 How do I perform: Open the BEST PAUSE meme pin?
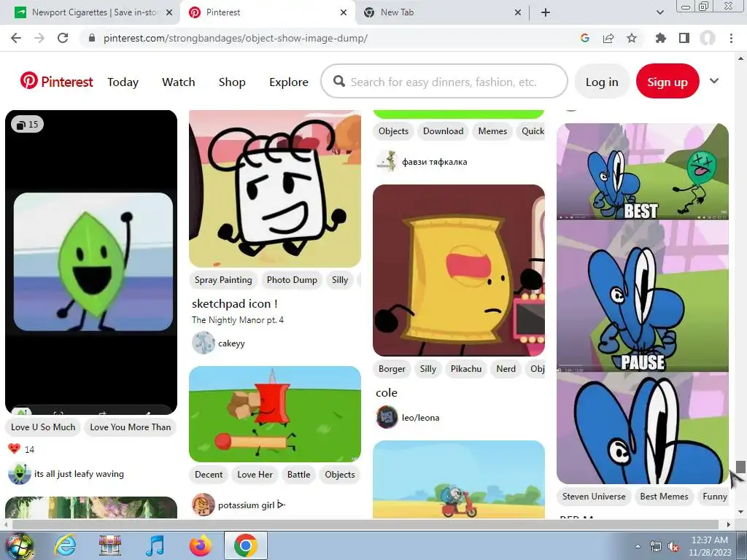click(x=643, y=303)
